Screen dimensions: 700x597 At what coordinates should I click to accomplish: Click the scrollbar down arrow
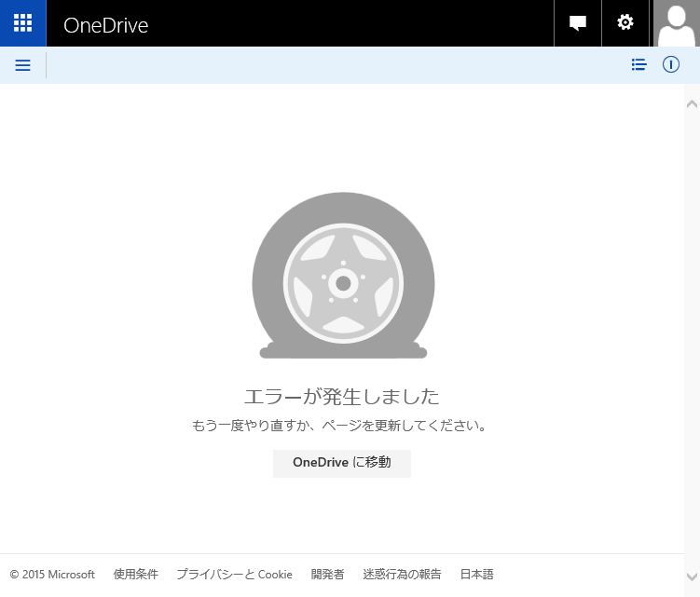click(x=692, y=577)
